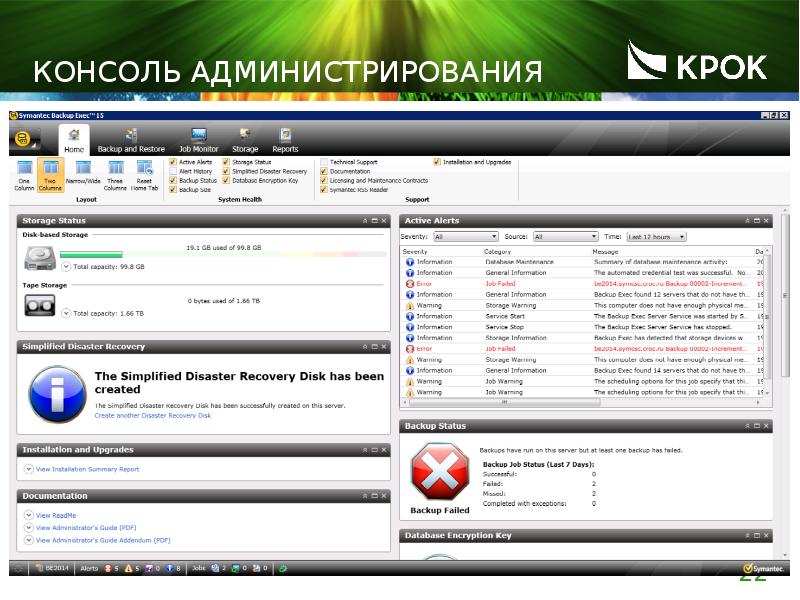Screen dimensions: 800x600
Task: Select the Service Start information alert row
Action: point(583,316)
